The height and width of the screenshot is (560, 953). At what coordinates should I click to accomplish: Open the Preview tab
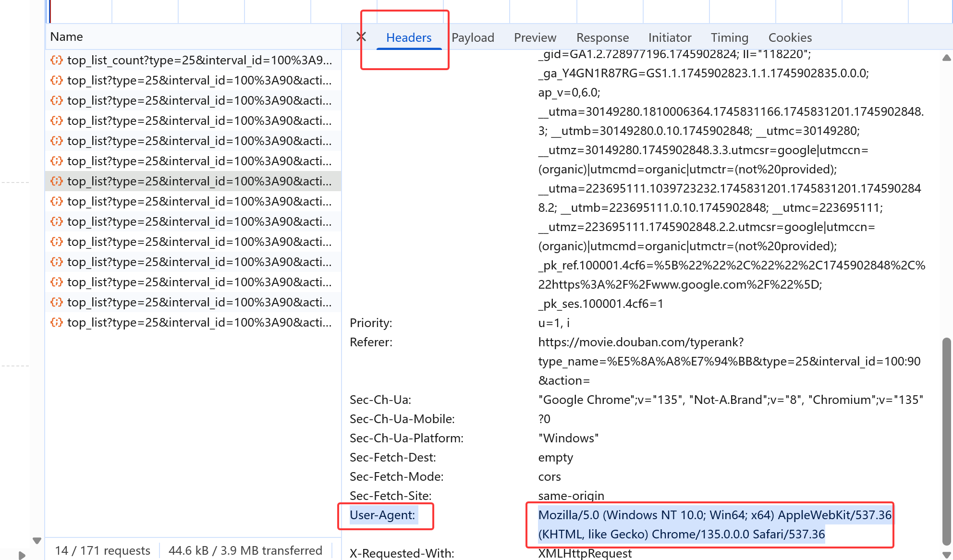[535, 37]
